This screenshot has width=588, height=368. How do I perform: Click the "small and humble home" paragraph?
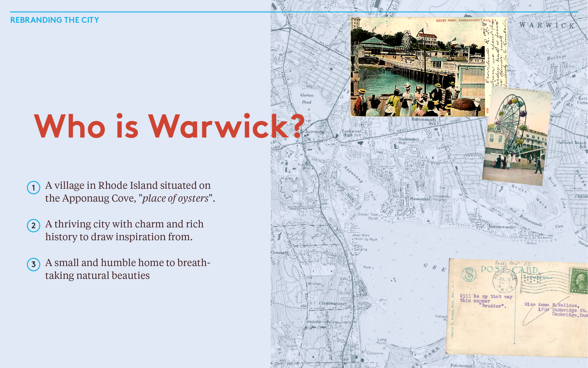click(x=127, y=269)
